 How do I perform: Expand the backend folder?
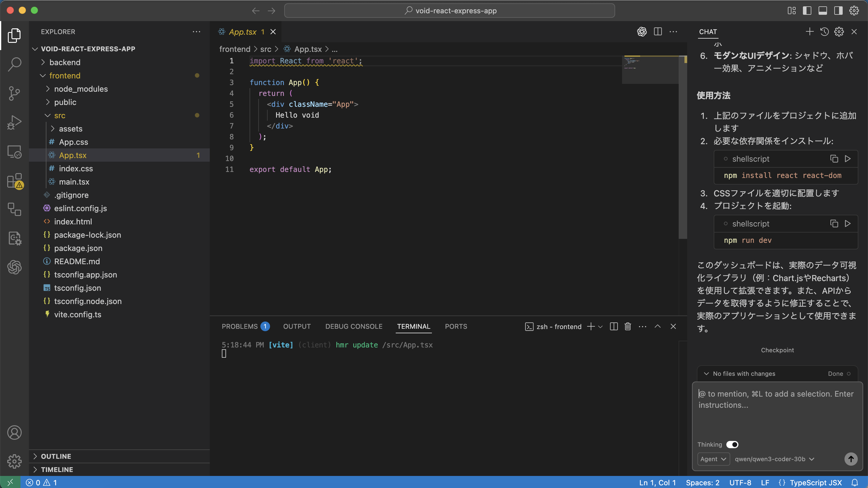coord(65,62)
